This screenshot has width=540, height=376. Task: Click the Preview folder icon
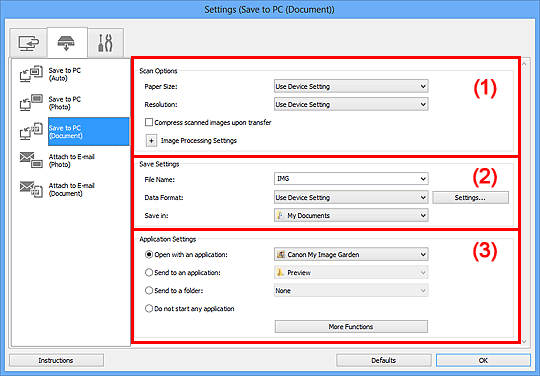[x=280, y=272]
